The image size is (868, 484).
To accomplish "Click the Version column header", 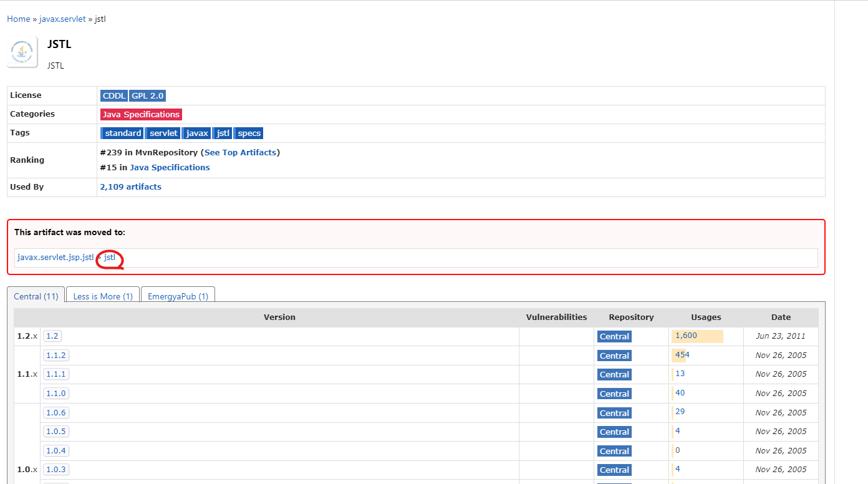I will 279,317.
